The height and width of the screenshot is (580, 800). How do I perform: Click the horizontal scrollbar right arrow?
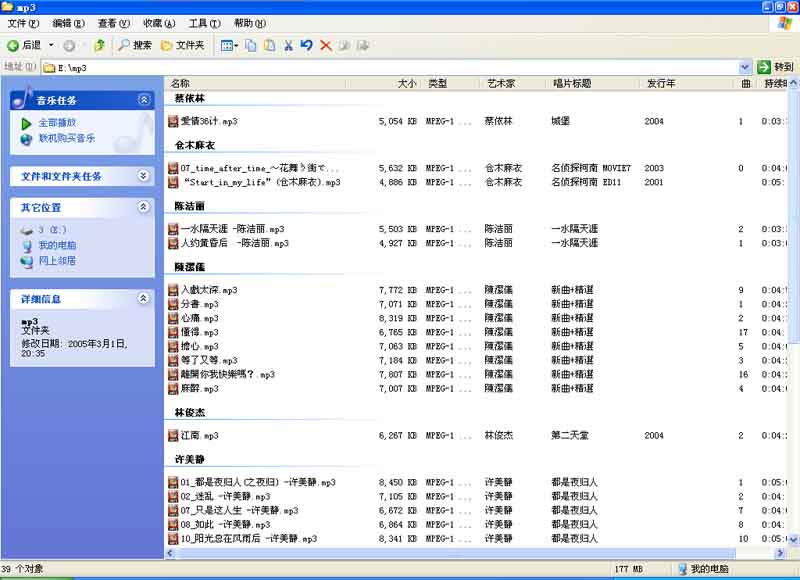click(779, 553)
